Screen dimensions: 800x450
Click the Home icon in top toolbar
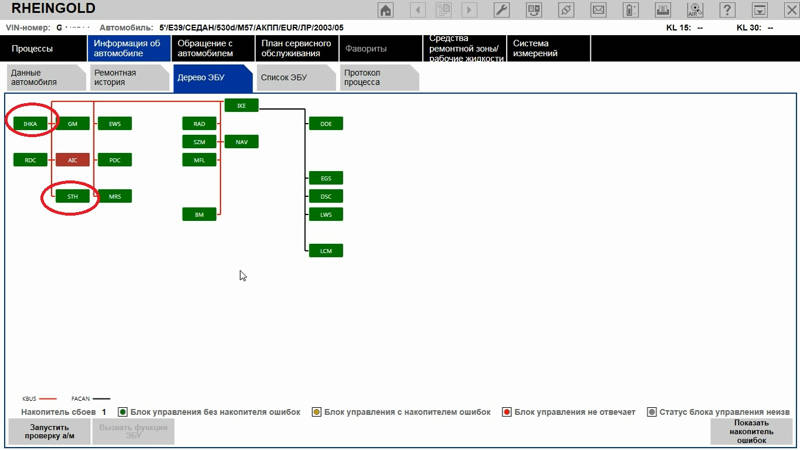coord(386,10)
